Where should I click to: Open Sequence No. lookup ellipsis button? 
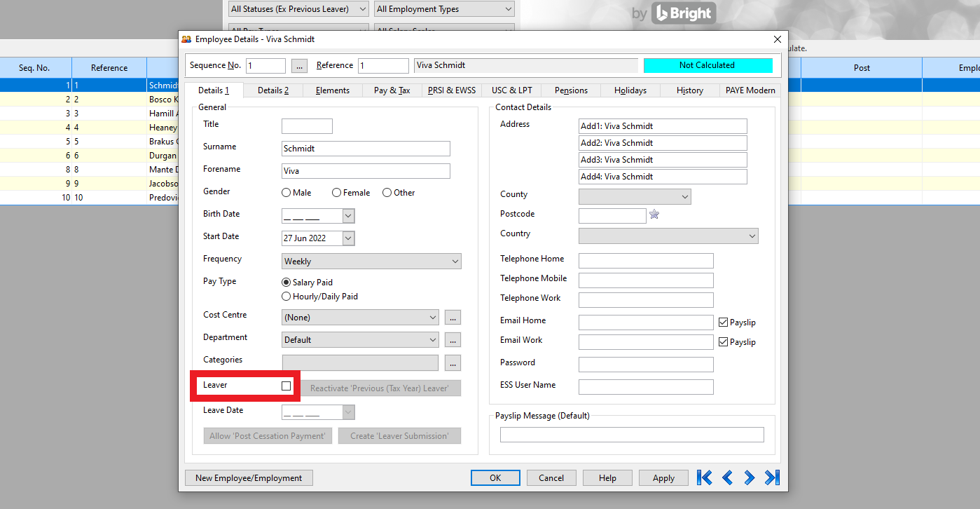pos(300,66)
